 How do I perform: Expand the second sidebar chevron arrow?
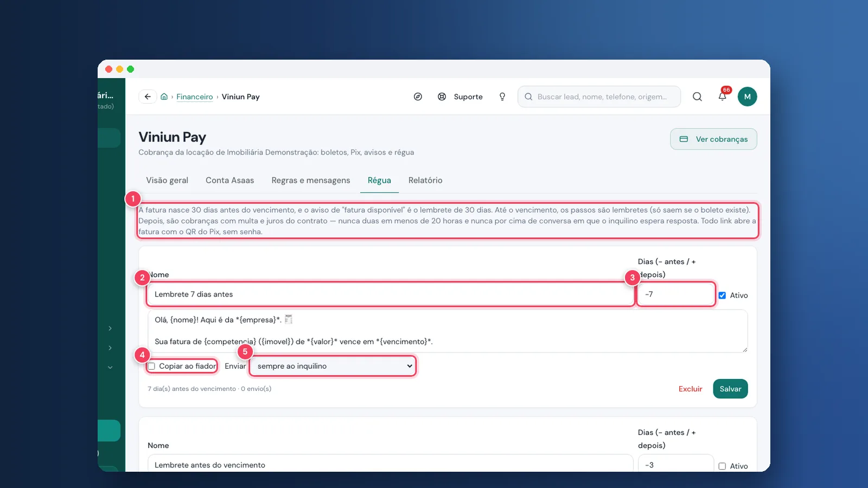coord(110,348)
